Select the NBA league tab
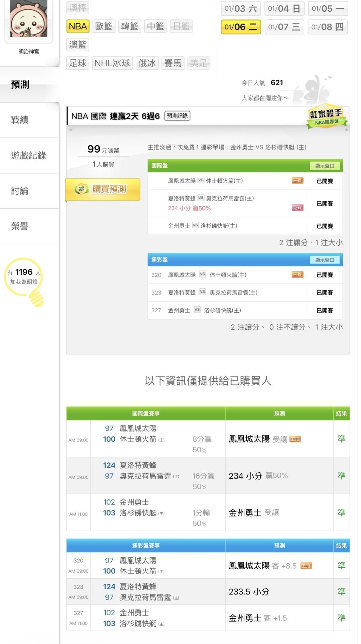361x644 pixels. [x=78, y=26]
